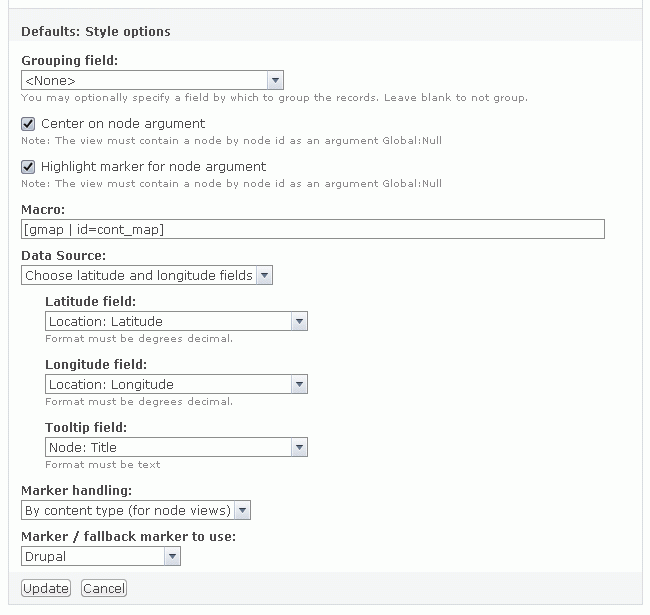650x615 pixels.
Task: Open the Longitude field select box
Action: coord(176,384)
